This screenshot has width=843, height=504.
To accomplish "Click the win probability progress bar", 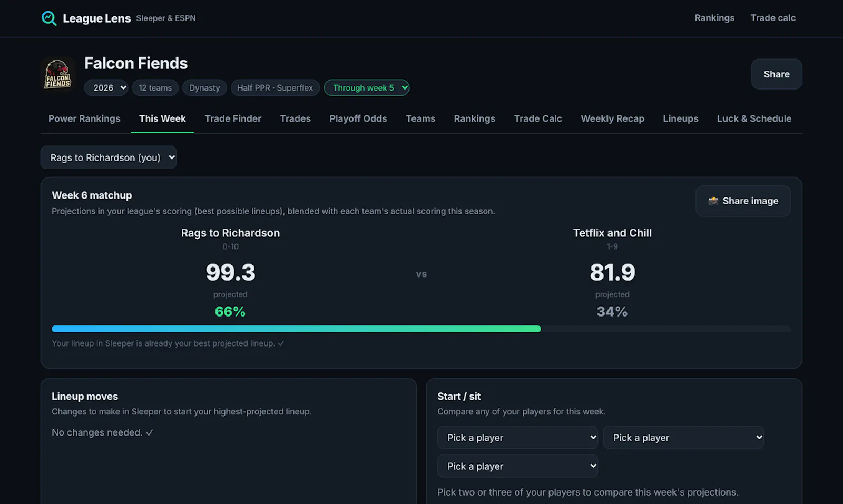I will tap(421, 329).
